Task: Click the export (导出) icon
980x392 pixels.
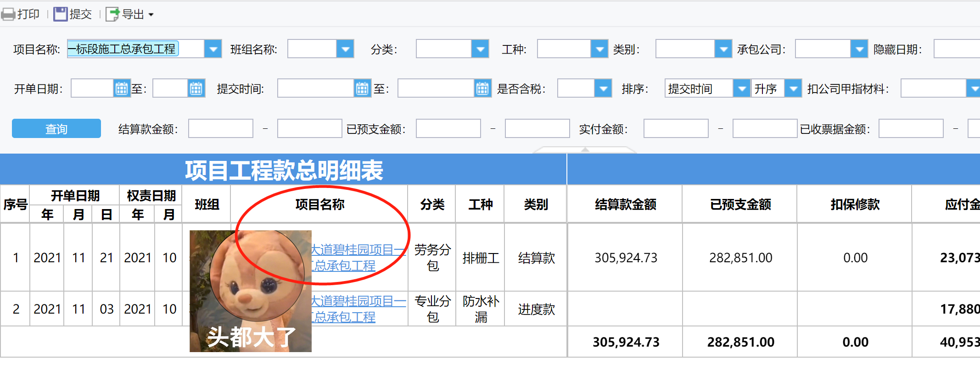Action: (112, 14)
